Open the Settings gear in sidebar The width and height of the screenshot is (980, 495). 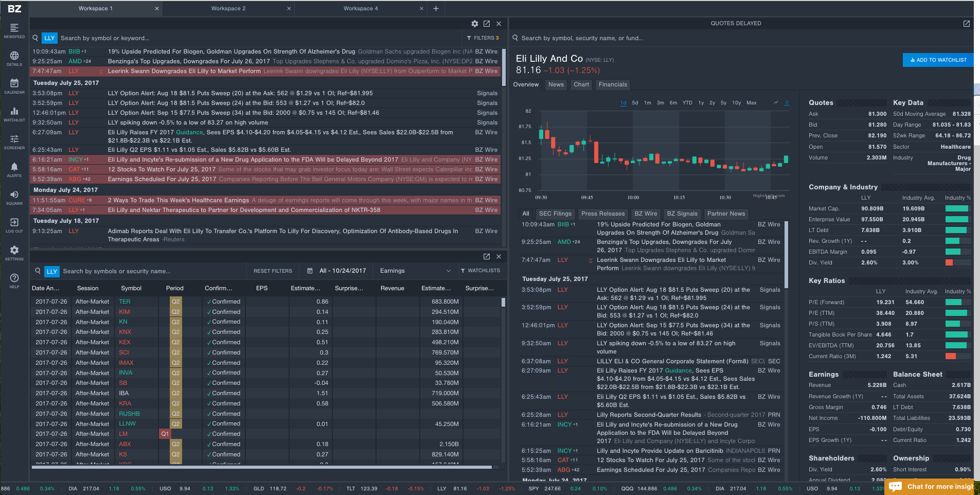click(x=14, y=250)
